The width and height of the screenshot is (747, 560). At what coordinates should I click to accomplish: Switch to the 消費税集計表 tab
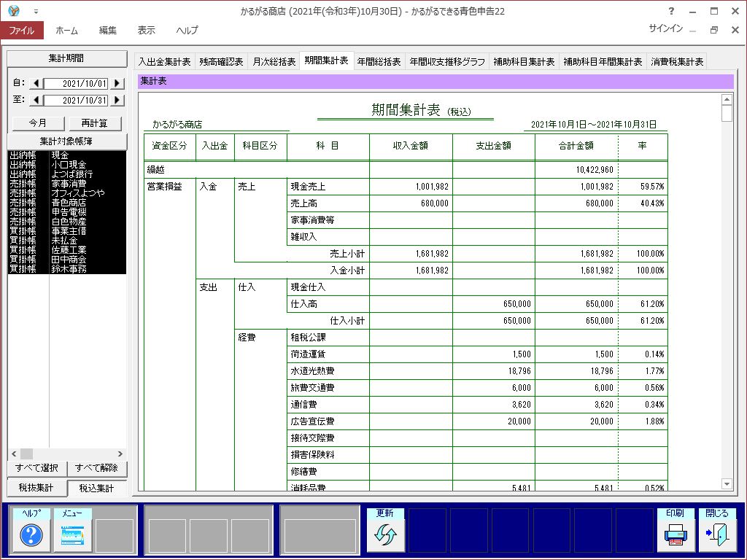pyautogui.click(x=677, y=62)
